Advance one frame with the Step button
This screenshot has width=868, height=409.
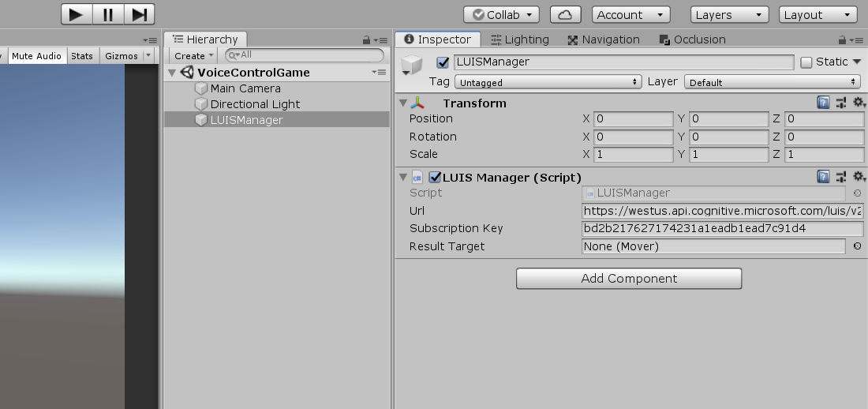(x=139, y=14)
